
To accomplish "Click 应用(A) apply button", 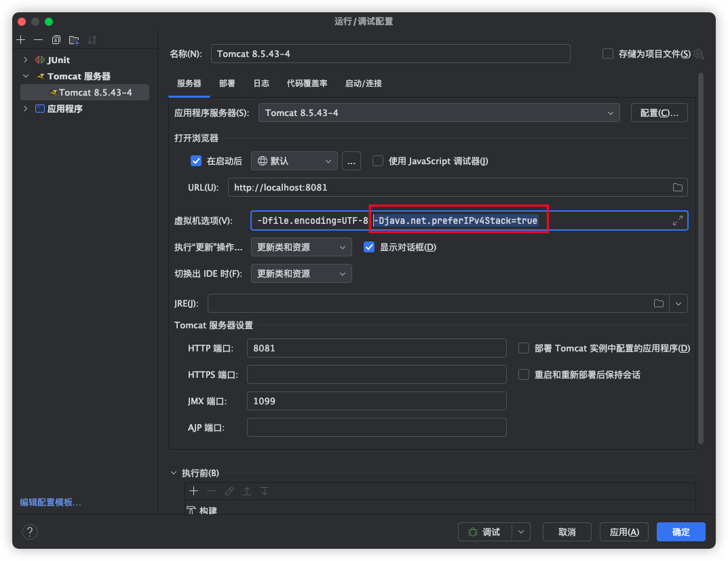I will coord(624,532).
